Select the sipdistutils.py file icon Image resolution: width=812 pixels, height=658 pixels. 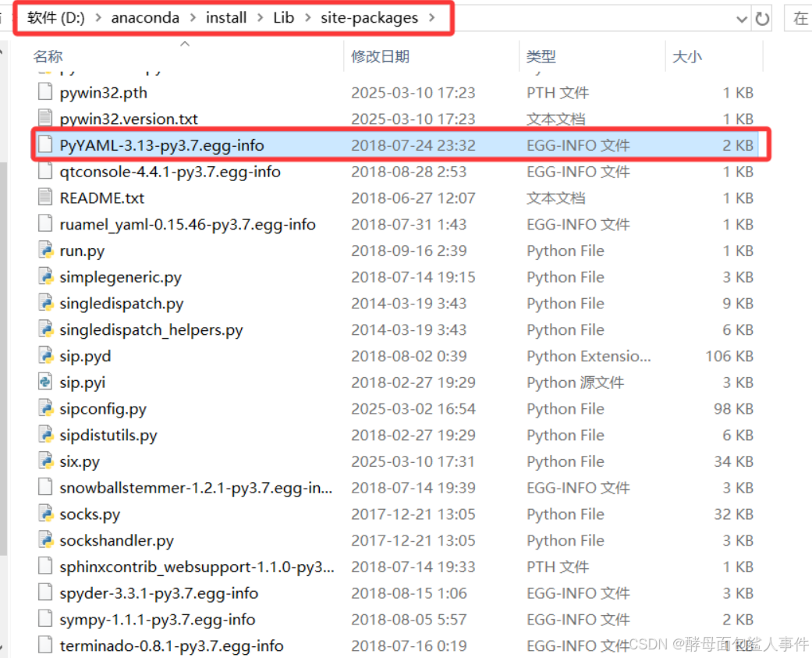click(44, 435)
